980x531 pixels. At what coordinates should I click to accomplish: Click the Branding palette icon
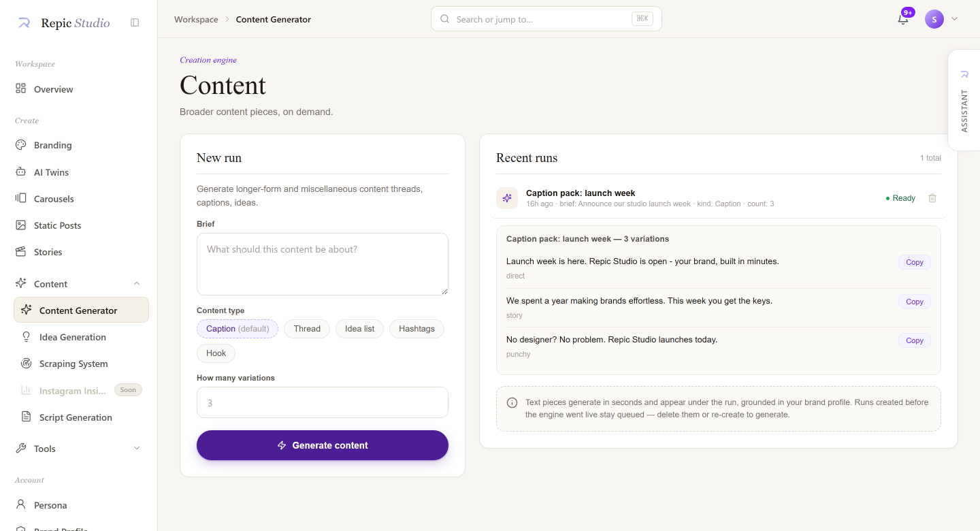tap(21, 145)
